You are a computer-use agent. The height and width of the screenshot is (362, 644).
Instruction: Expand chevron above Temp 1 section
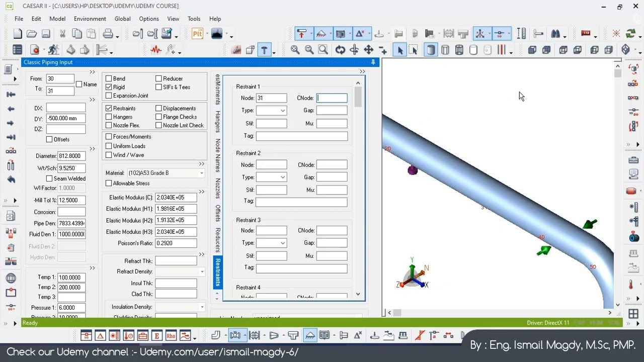92,268
